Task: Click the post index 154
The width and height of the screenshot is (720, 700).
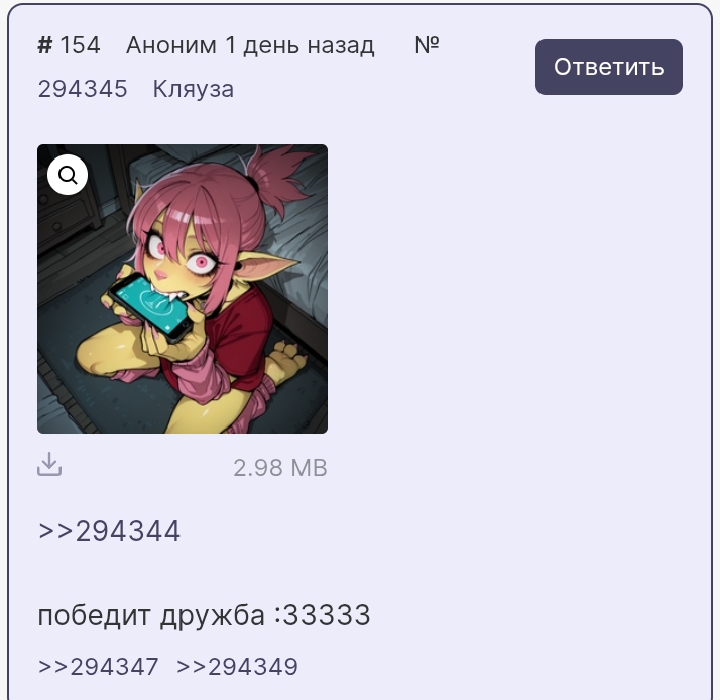Action: (x=80, y=45)
